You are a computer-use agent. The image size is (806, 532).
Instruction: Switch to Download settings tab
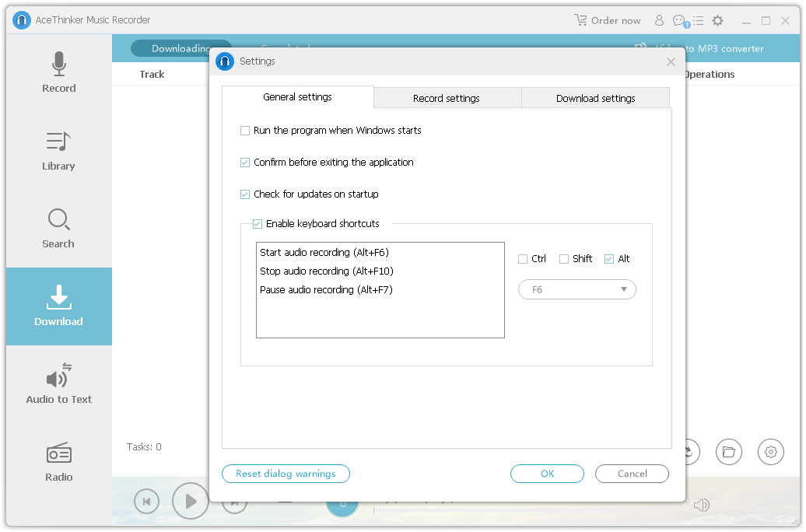tap(596, 98)
